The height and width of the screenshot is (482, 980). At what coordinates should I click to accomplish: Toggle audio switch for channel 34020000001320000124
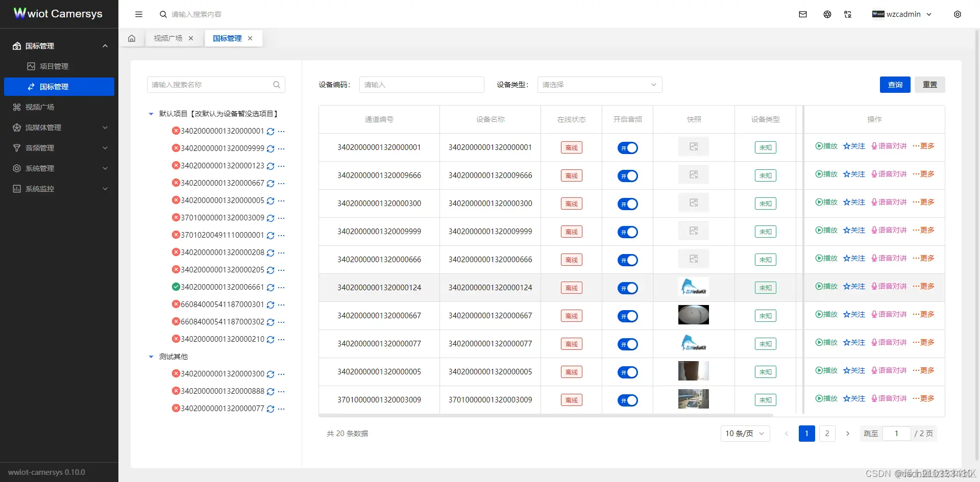[628, 288]
